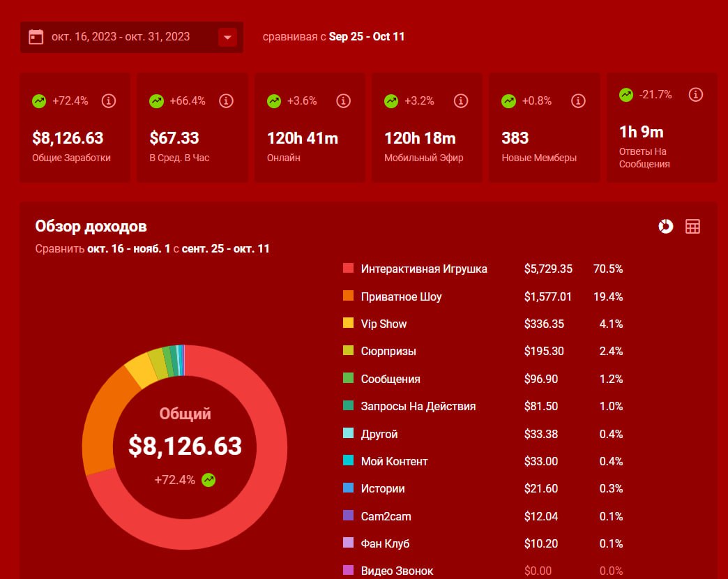Click the date range field окт. 16 - окт. 31
Viewport: 728px width, 579px height.
pyautogui.click(x=121, y=37)
